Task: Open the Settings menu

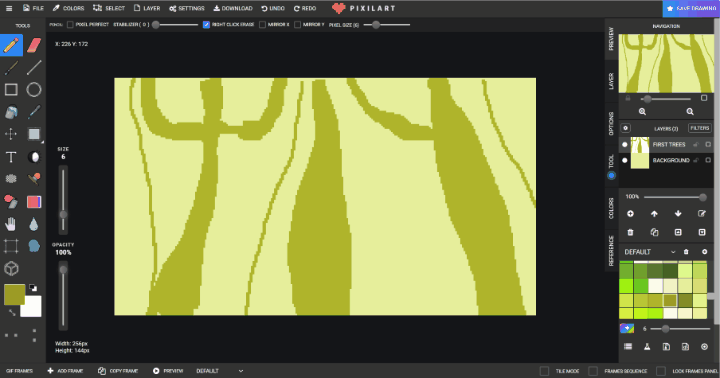Action: [x=186, y=8]
